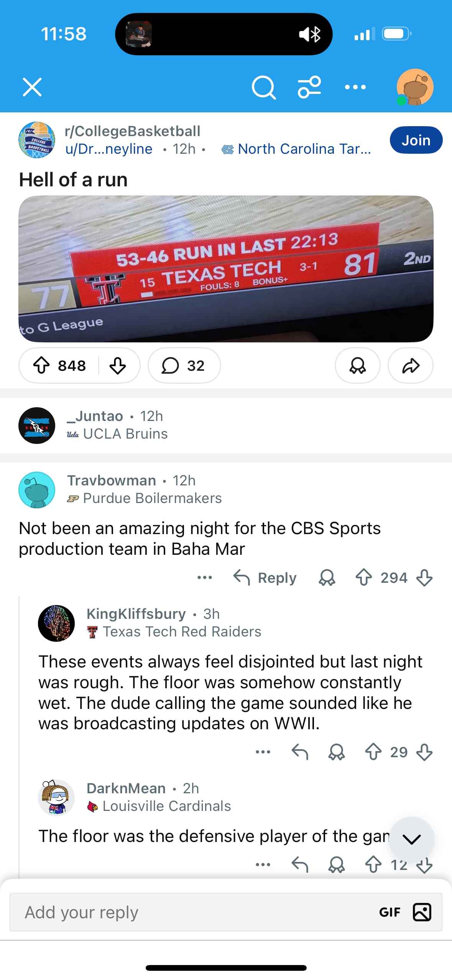452x980 pixels.
Task: Upvote the Hell of a run post
Action: [41, 365]
